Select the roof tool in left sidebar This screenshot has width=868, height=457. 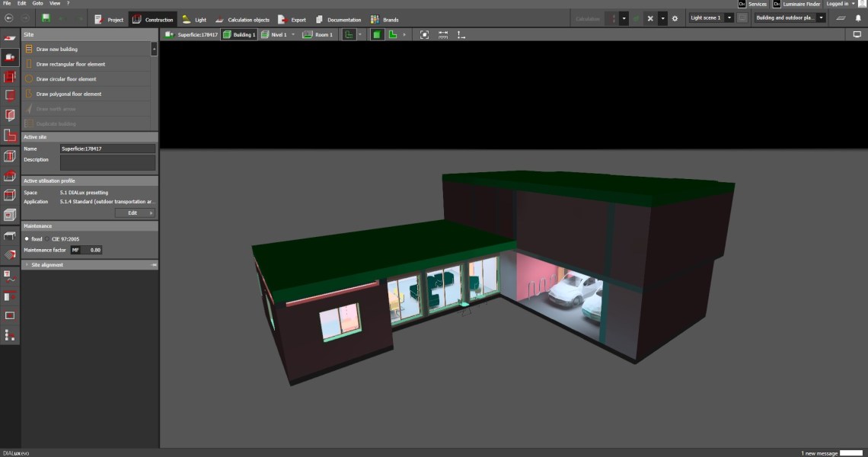click(9, 175)
